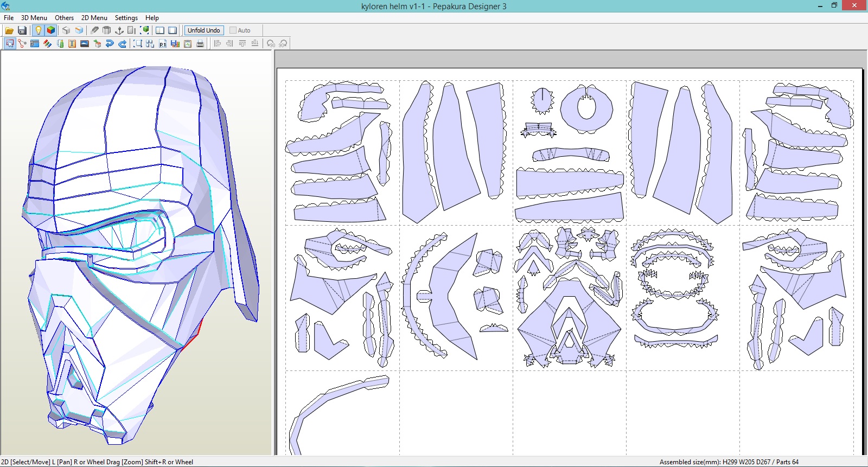The width and height of the screenshot is (868, 467).
Task: Toggle the colored cube texture display
Action: click(51, 30)
